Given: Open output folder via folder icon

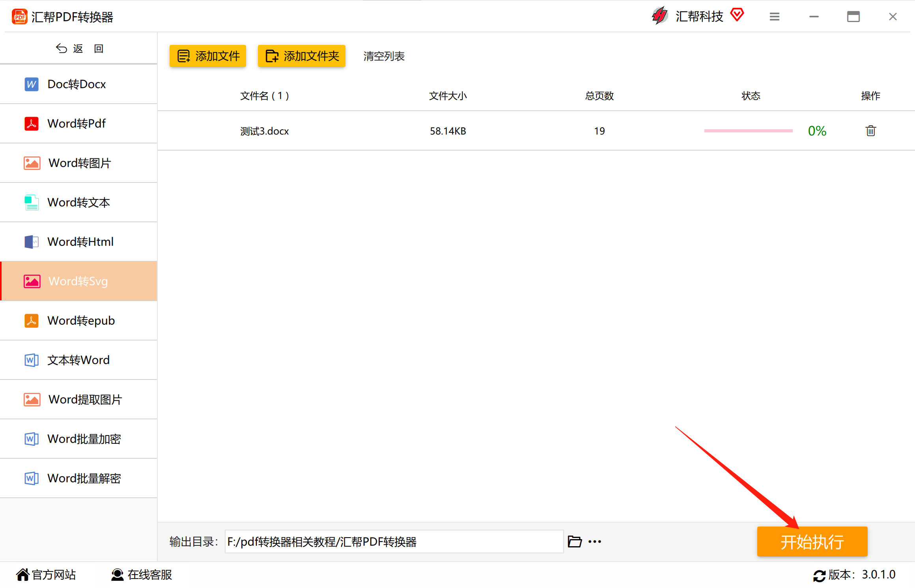Looking at the screenshot, I should pos(575,541).
